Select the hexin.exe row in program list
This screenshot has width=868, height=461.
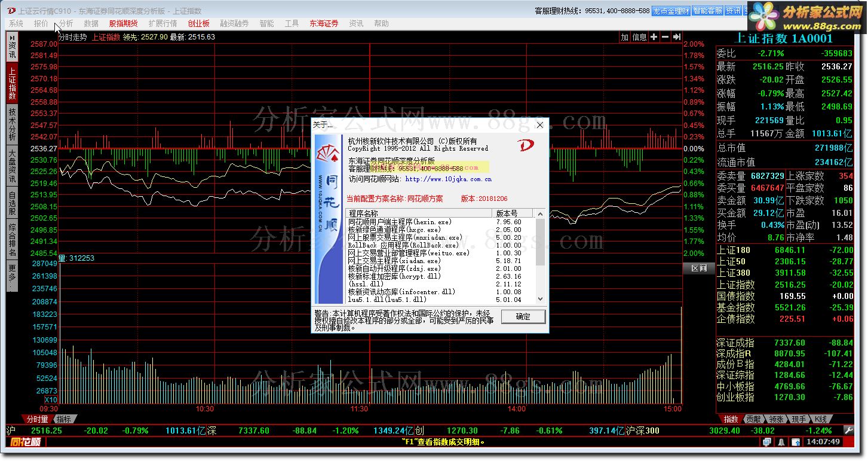tap(441, 222)
